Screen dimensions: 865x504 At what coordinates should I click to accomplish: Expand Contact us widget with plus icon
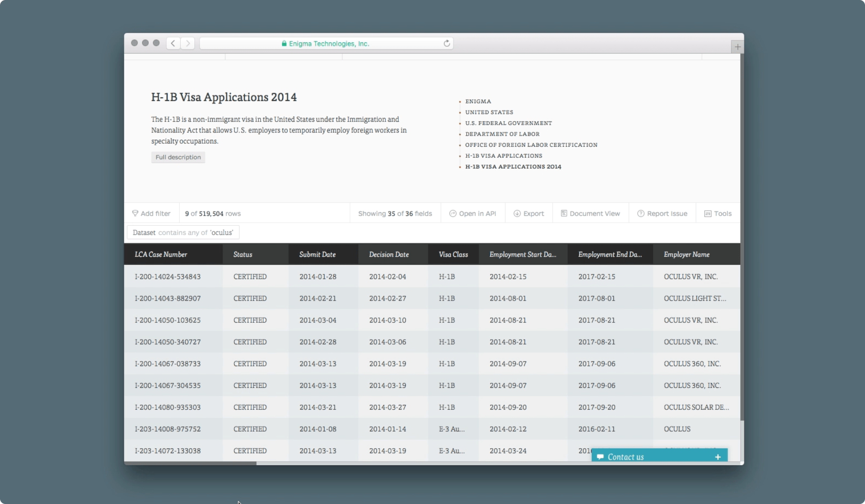718,457
